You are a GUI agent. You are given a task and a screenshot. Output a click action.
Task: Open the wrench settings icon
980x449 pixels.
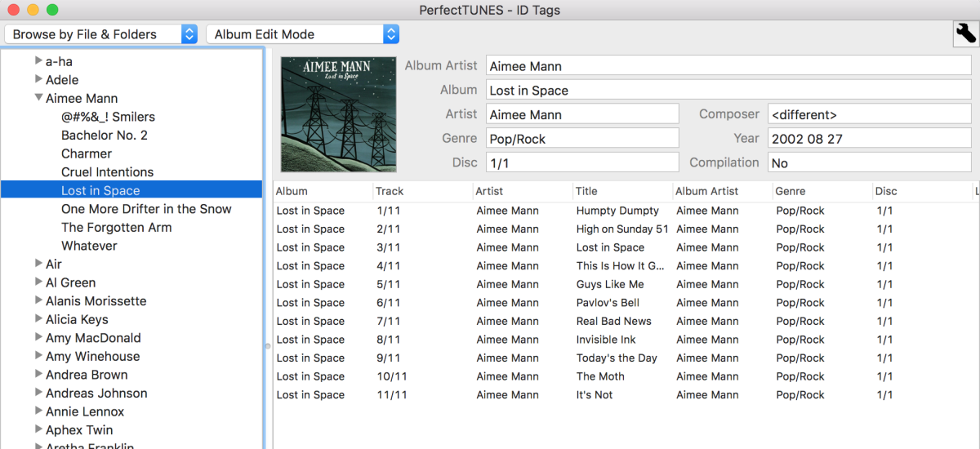pos(964,33)
